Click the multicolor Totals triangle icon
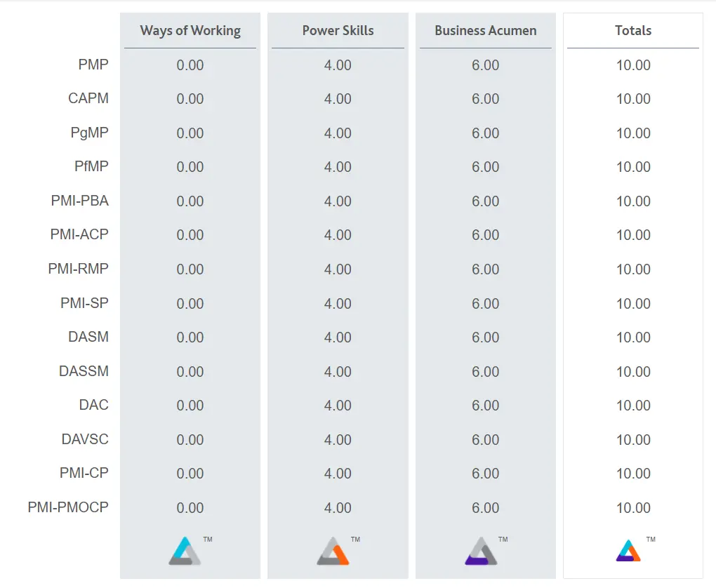 pyautogui.click(x=628, y=551)
